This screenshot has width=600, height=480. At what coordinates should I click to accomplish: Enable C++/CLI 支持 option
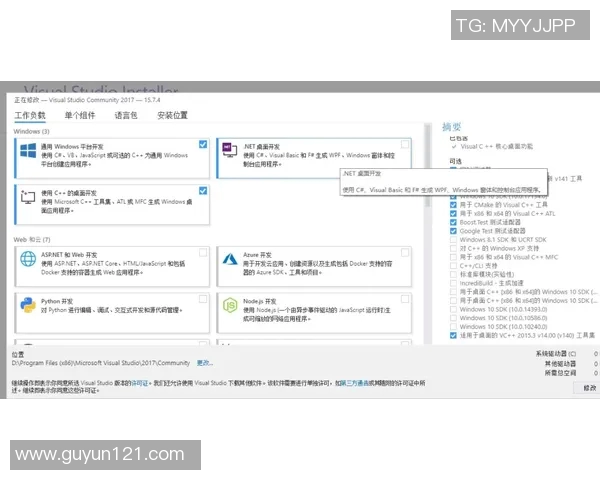(453, 266)
